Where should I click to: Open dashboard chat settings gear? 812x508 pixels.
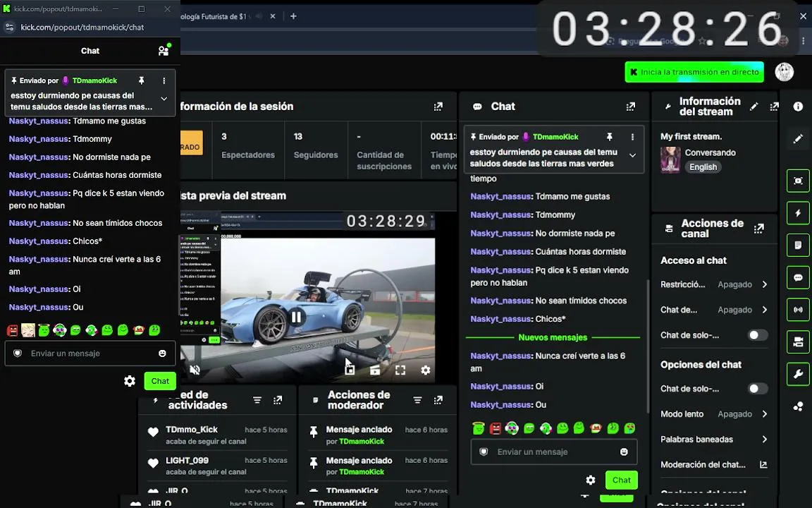[x=591, y=480]
